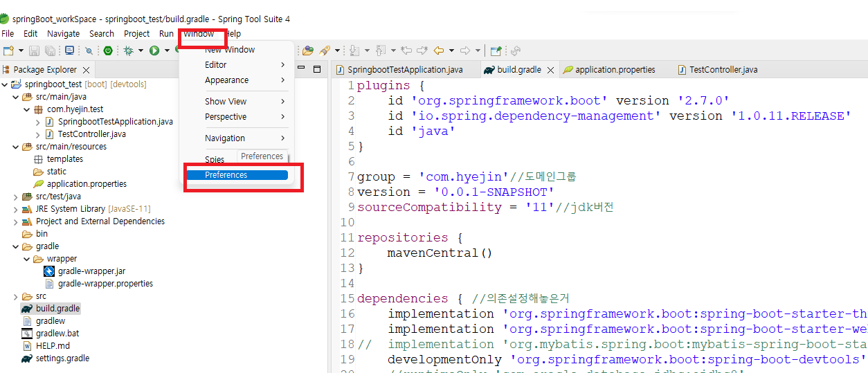868x373 pixels.
Task: Click the Last Edit Location arrow icon
Action: pos(406,51)
